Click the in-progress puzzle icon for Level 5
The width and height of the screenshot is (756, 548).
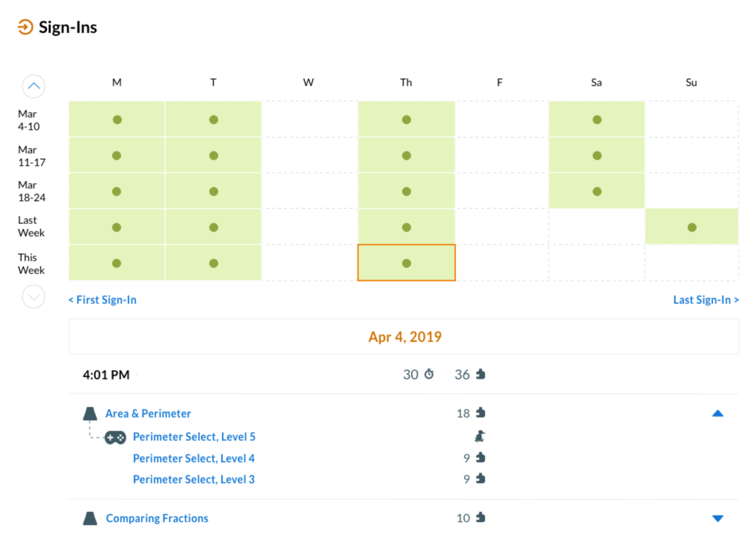click(480, 437)
